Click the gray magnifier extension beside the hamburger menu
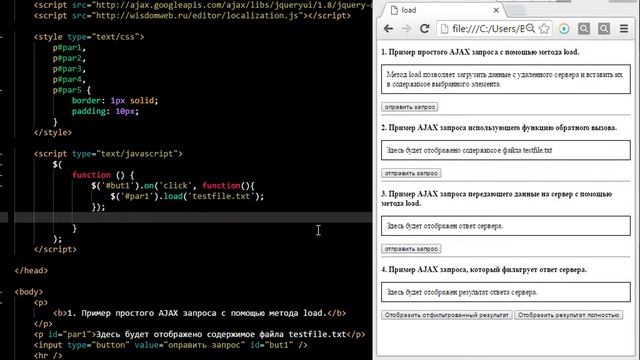 pos(604,29)
